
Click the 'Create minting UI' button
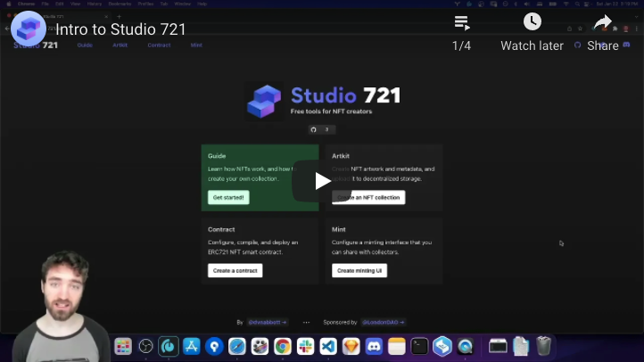(359, 270)
